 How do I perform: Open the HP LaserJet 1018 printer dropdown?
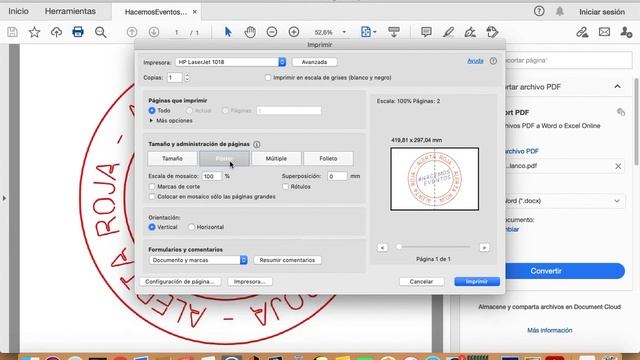(x=231, y=62)
